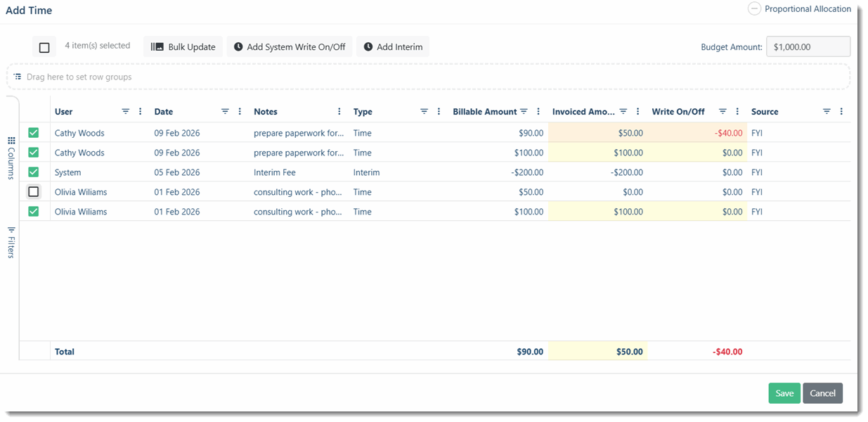Open Date column menu dots
The height and width of the screenshot is (422, 868).
pos(240,112)
